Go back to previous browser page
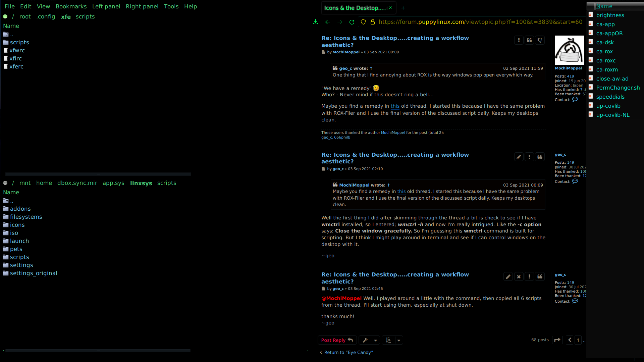This screenshot has height=362, width=644. 328,22
